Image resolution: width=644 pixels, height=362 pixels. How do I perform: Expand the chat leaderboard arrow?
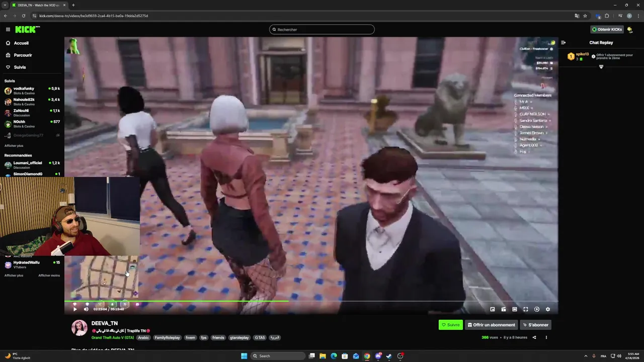tap(601, 67)
